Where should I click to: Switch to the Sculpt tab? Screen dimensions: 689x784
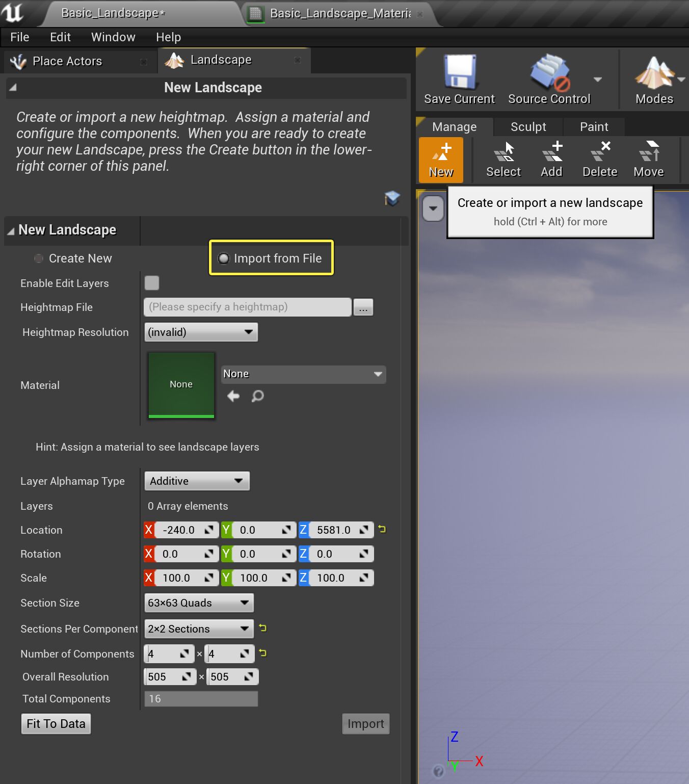(x=528, y=126)
